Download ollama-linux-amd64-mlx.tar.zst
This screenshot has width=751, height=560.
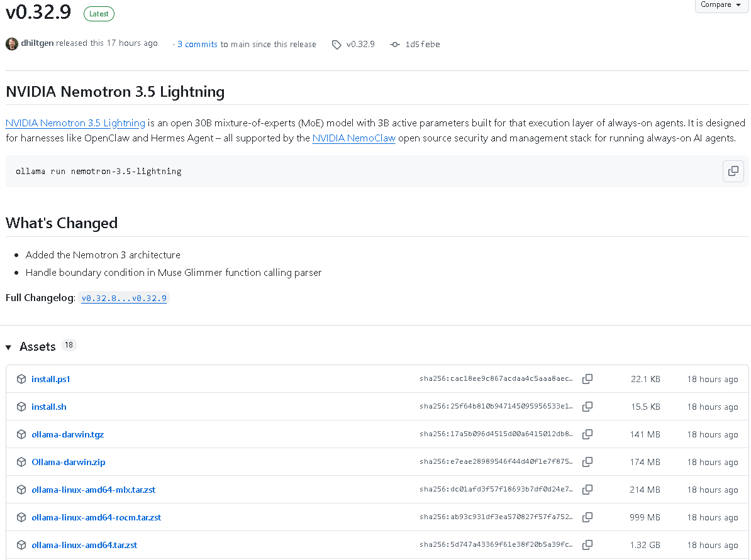tap(93, 490)
